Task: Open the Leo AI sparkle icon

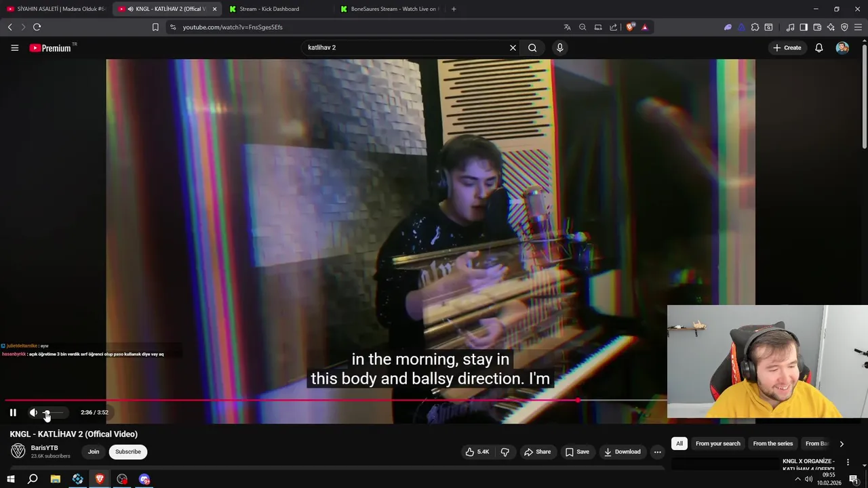Action: click(x=831, y=27)
